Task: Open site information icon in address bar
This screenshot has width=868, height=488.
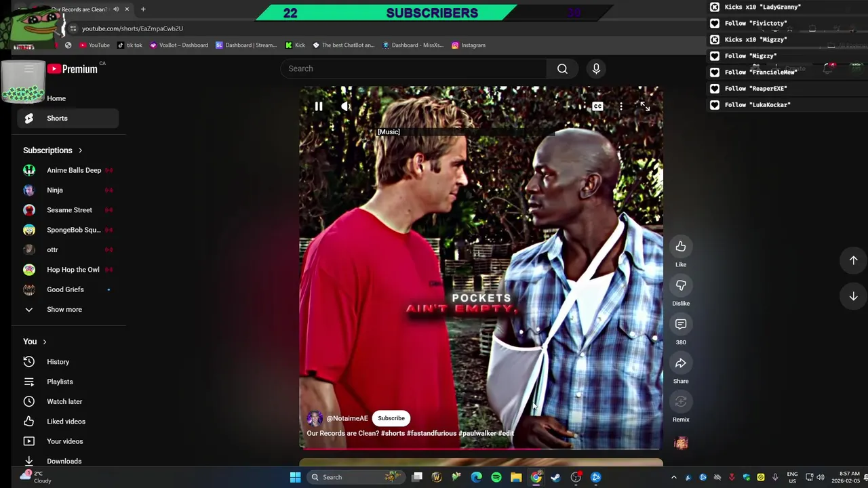Action: (x=73, y=28)
